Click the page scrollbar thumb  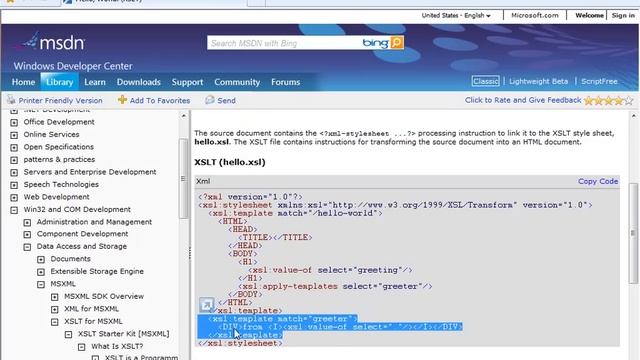(x=633, y=233)
